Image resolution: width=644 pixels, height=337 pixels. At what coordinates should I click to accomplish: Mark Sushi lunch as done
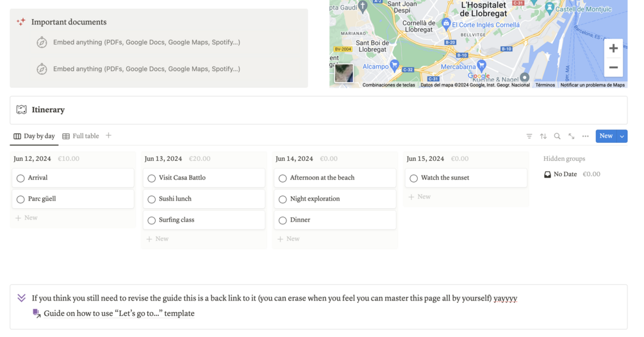[152, 199]
